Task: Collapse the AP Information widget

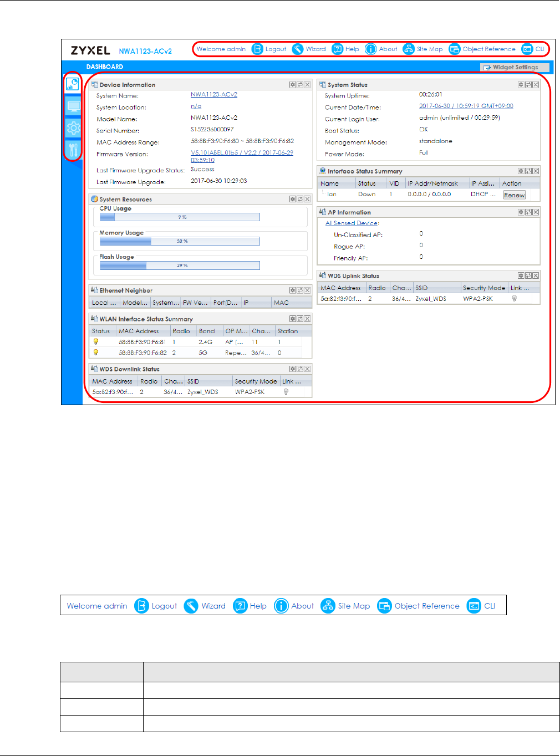Action: point(521,212)
